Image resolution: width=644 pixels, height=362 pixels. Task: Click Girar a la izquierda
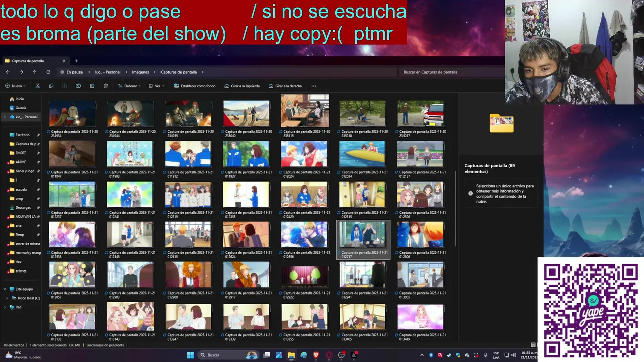(x=242, y=86)
